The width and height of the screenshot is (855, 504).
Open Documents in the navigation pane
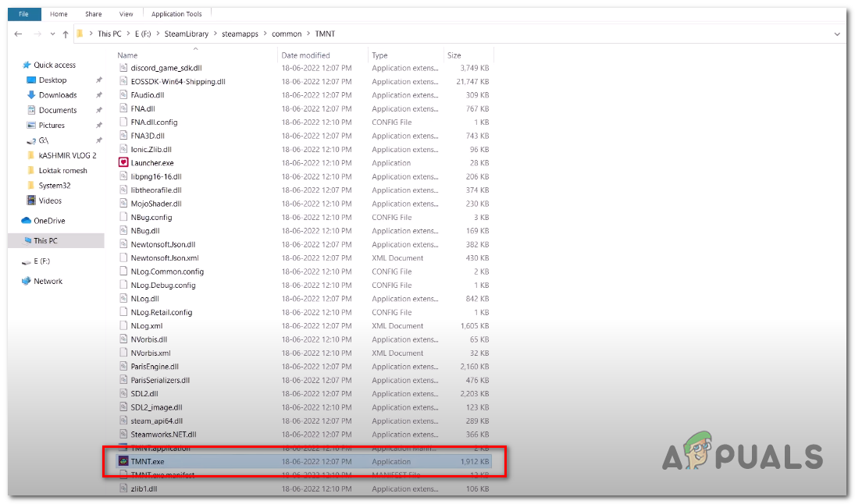pos(58,110)
